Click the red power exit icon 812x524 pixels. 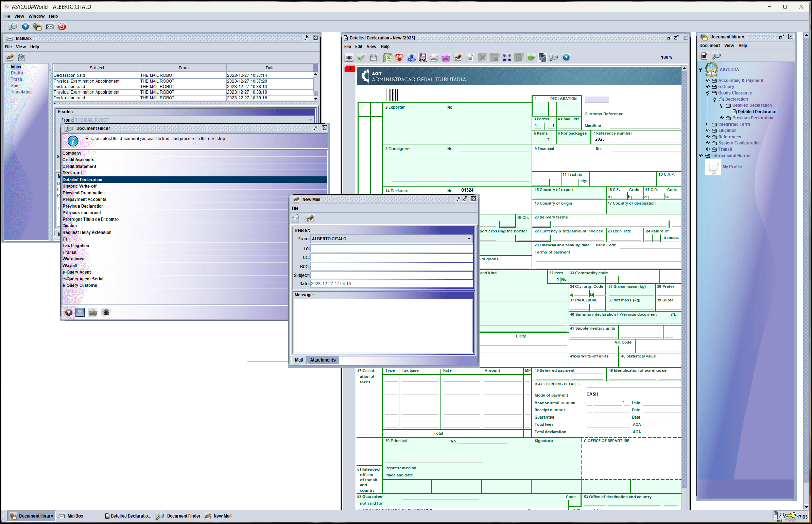pyautogui.click(x=62, y=27)
